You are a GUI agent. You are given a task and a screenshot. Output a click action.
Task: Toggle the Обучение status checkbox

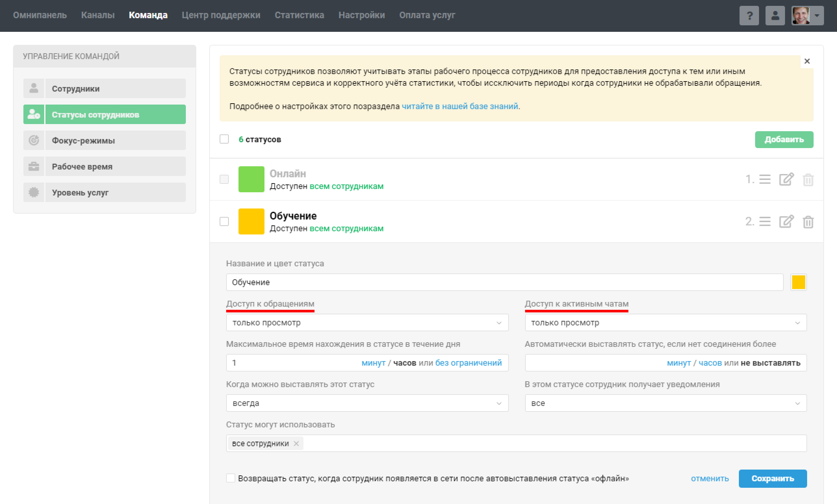[224, 221]
